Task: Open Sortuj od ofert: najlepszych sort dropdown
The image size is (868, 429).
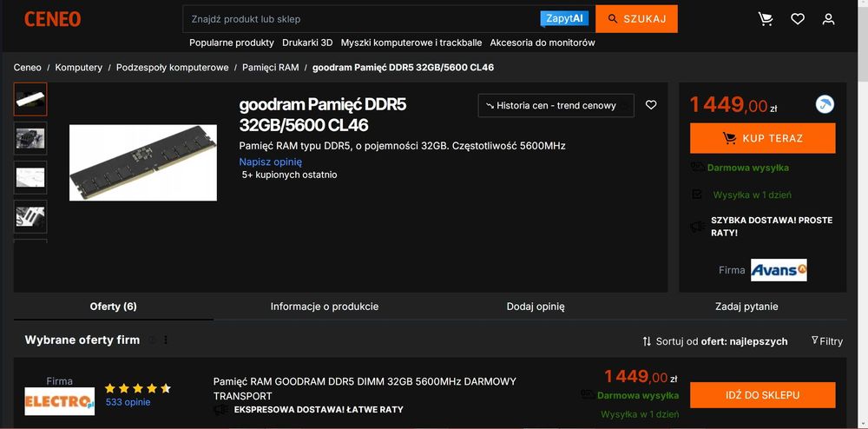Action: pyautogui.click(x=714, y=341)
